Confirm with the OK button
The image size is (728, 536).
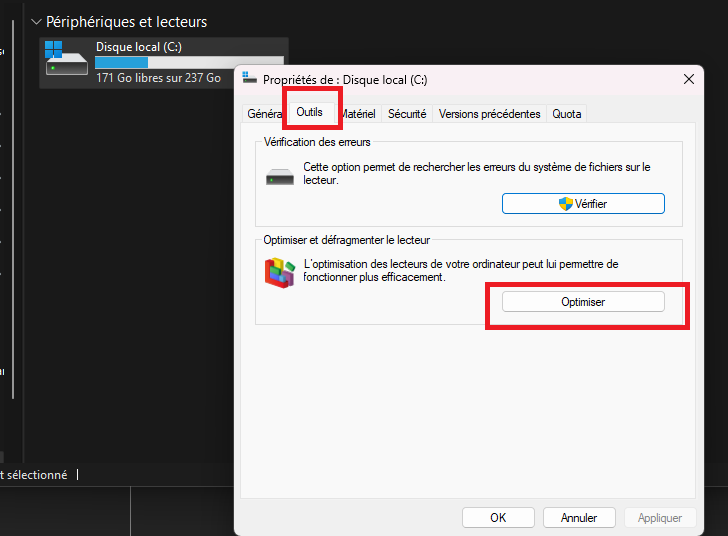point(498,518)
